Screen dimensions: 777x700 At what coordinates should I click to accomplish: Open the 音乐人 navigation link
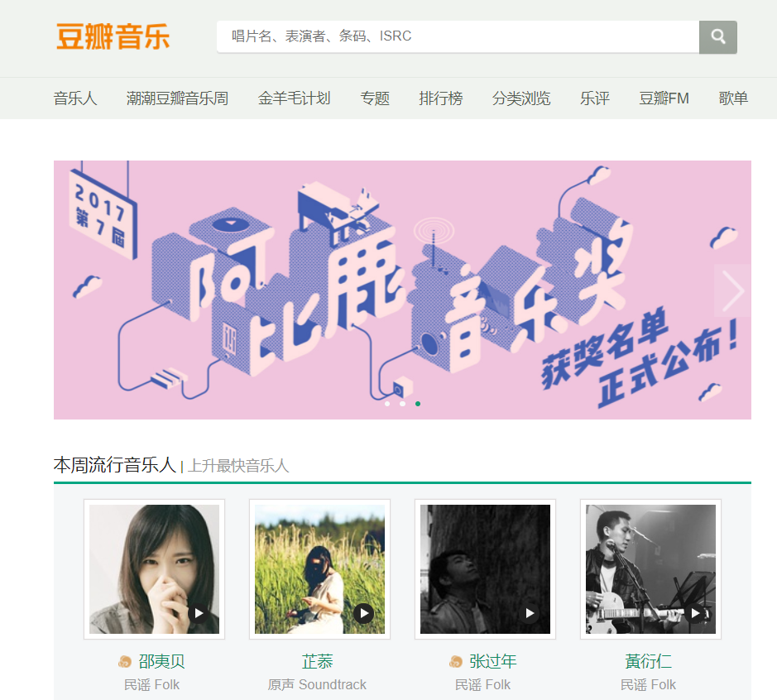pyautogui.click(x=75, y=98)
